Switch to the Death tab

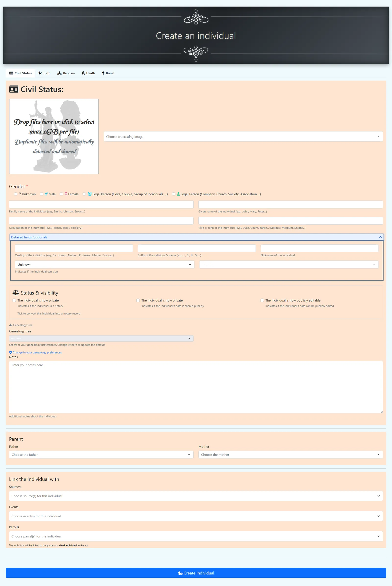pos(88,73)
